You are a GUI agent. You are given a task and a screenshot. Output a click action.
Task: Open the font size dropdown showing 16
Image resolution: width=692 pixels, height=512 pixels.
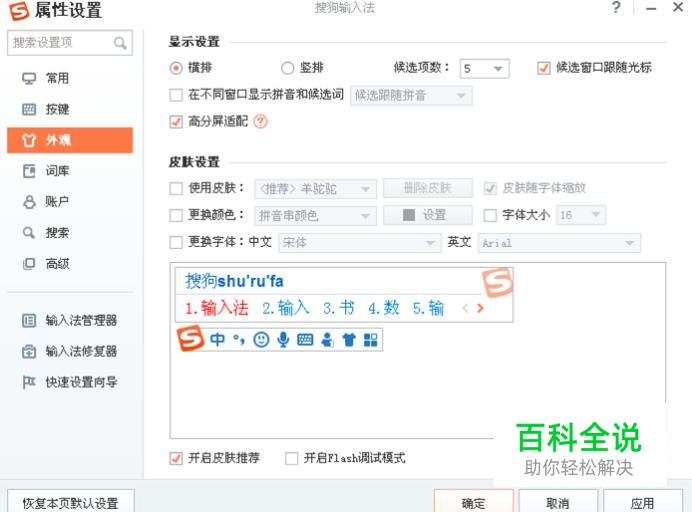point(581,215)
